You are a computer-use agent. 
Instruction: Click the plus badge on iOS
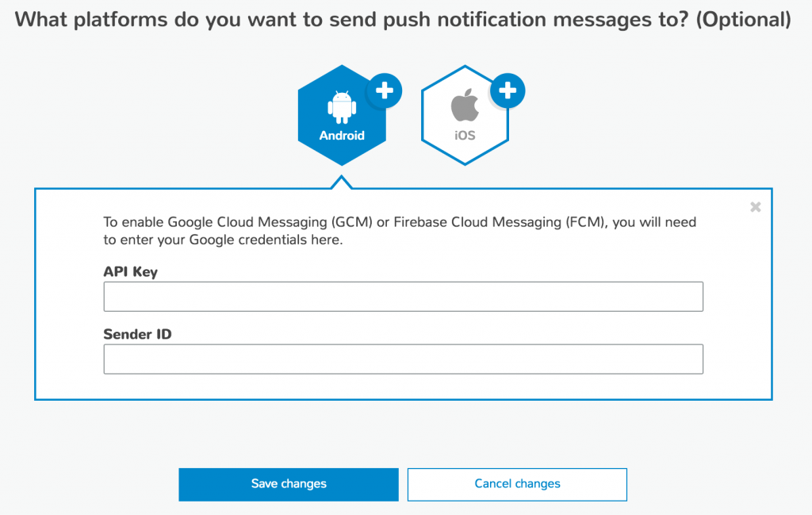(x=507, y=90)
